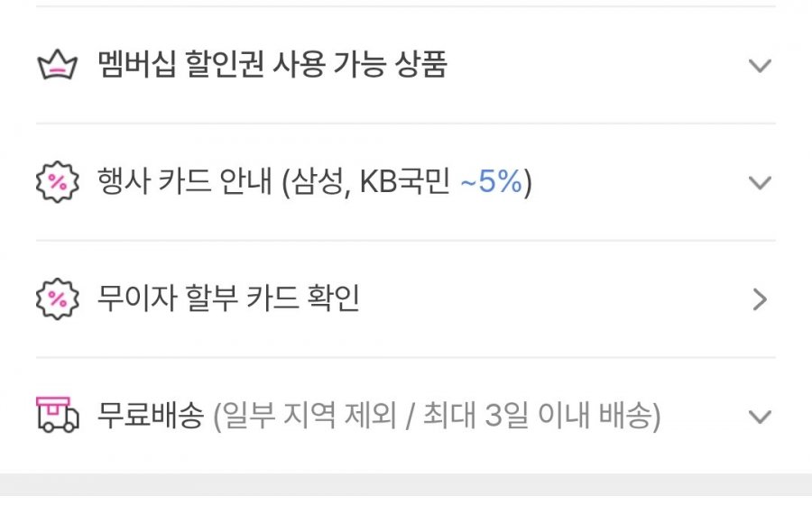Click the blue ~5% discount text

coord(492,182)
